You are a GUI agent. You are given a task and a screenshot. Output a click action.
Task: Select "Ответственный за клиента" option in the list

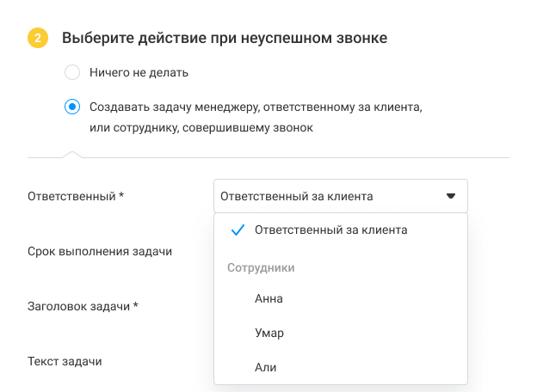tap(330, 230)
